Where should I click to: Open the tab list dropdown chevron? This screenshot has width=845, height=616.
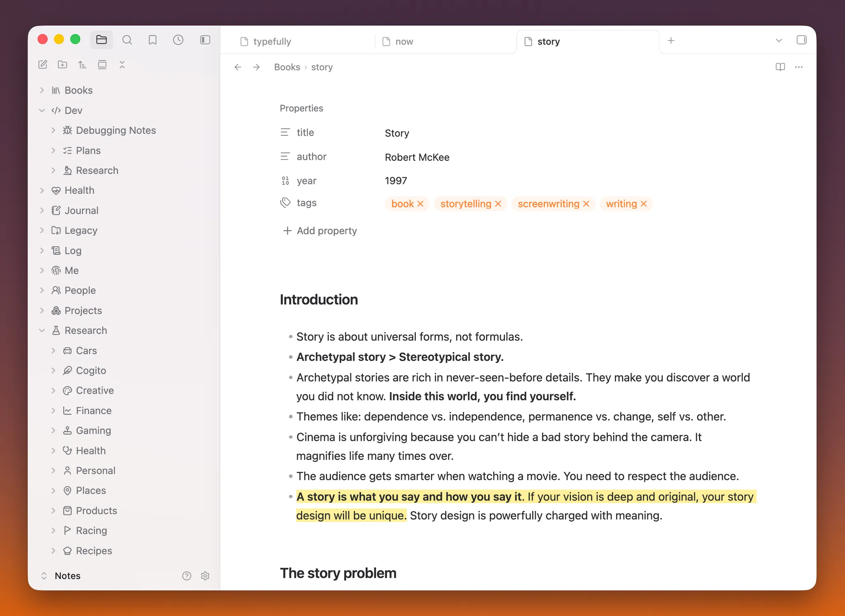779,40
